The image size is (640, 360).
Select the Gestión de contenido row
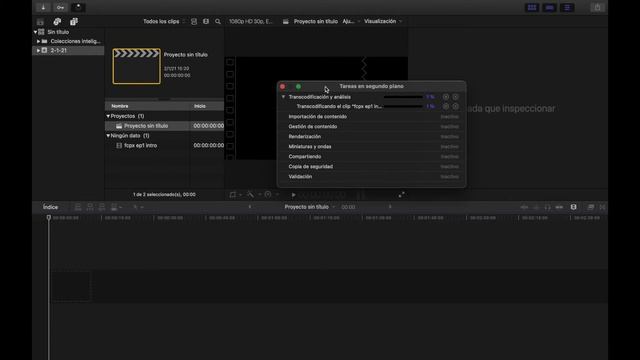tap(371, 127)
